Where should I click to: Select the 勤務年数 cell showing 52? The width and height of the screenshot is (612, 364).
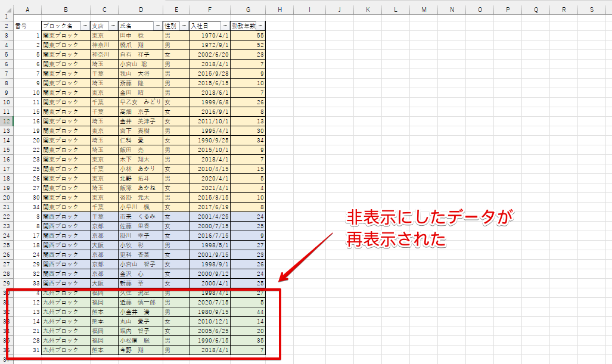[x=248, y=45]
